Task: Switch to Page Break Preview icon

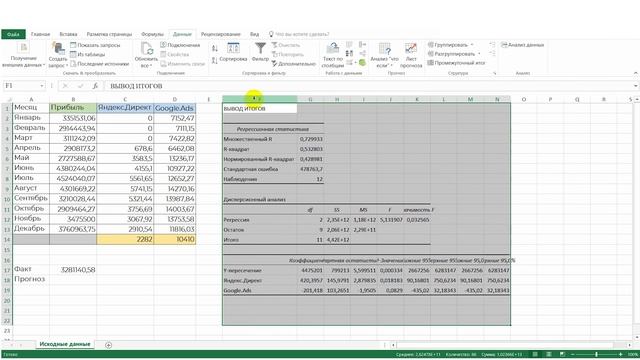Action: (562, 354)
